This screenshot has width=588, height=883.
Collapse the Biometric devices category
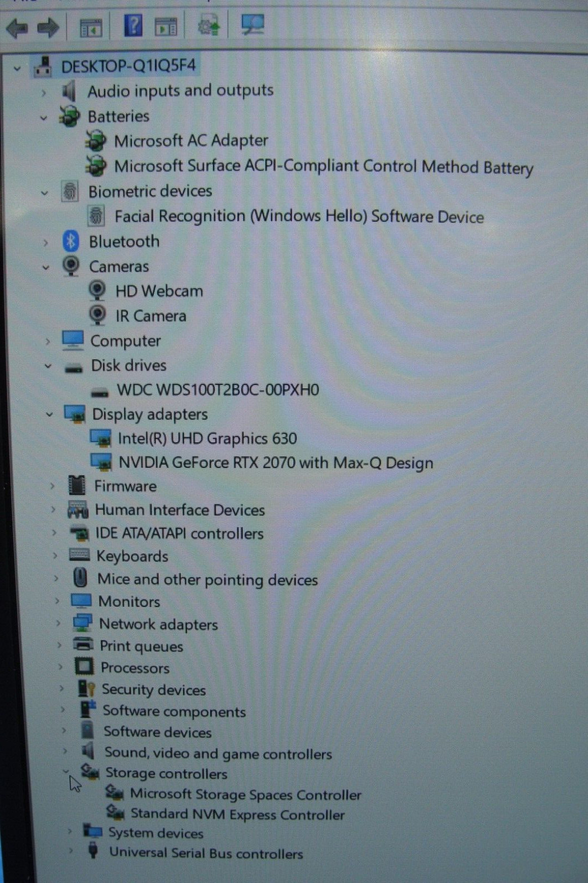[x=45, y=193]
